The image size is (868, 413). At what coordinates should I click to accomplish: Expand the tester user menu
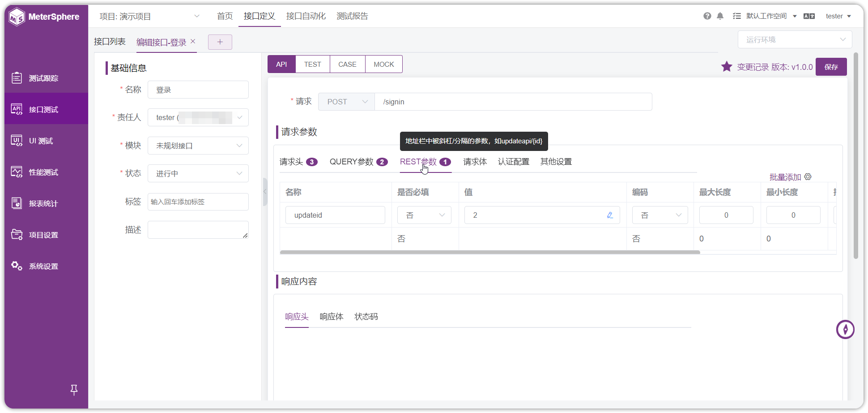pyautogui.click(x=838, y=16)
